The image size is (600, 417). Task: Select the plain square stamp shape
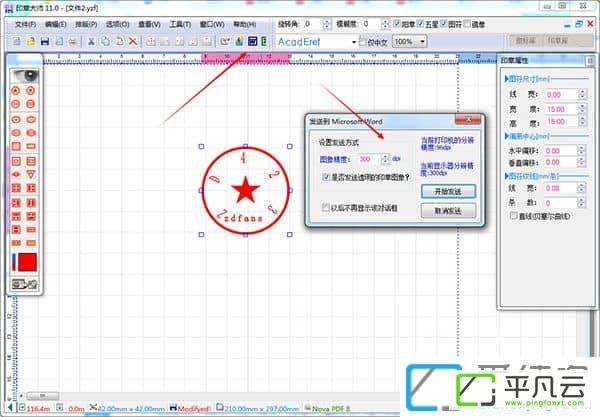[16, 146]
